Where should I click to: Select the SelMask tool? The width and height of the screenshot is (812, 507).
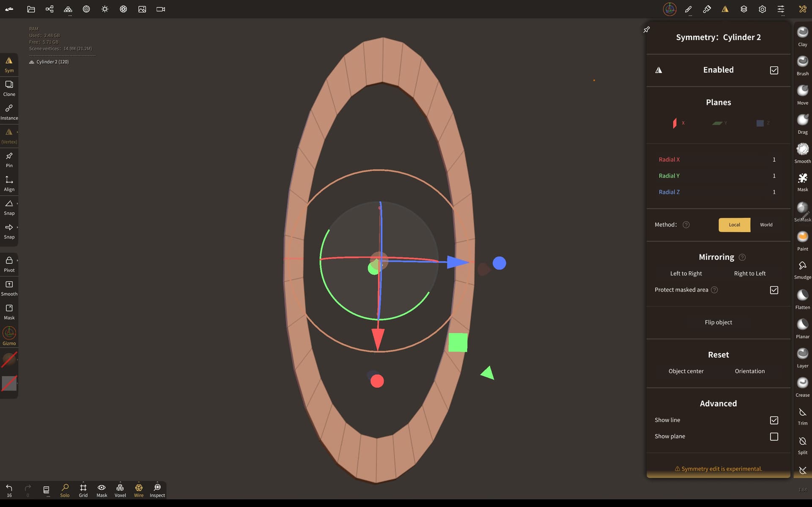pyautogui.click(x=803, y=211)
